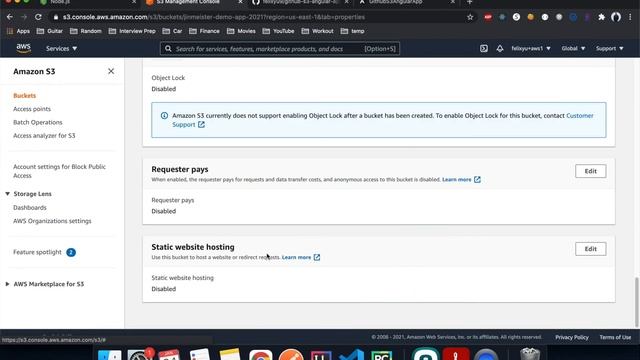Open the Support dropdown menu

coord(609,48)
